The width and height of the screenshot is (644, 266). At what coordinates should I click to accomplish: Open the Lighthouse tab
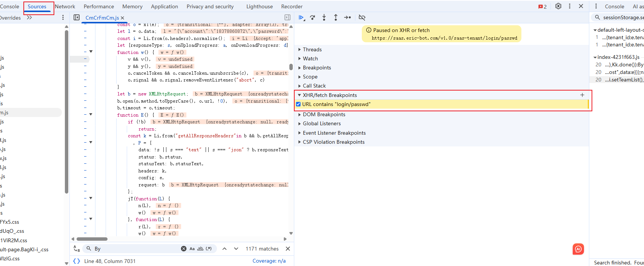pyautogui.click(x=260, y=6)
